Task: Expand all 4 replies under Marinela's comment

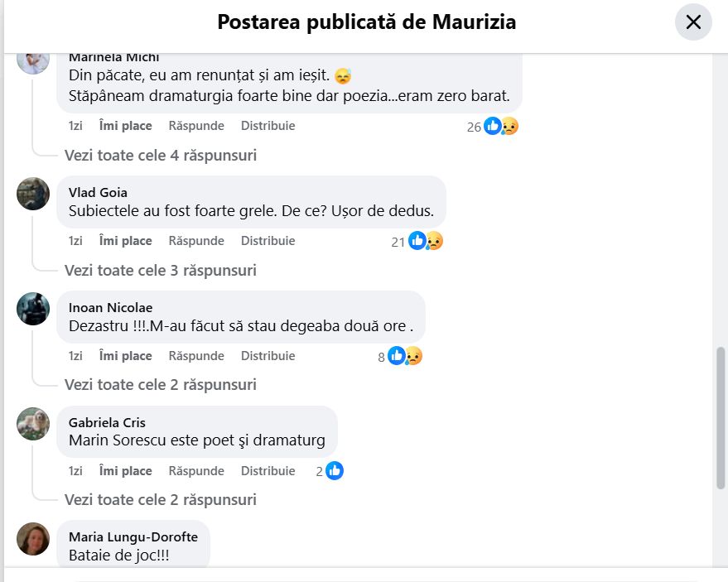Action: 160,156
